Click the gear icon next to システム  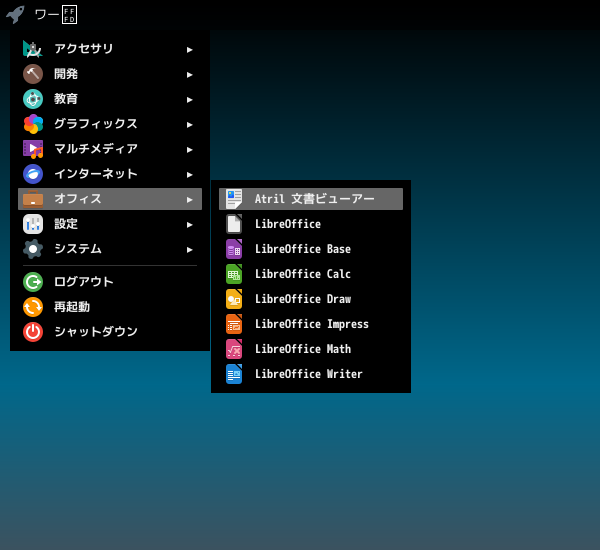click(33, 249)
